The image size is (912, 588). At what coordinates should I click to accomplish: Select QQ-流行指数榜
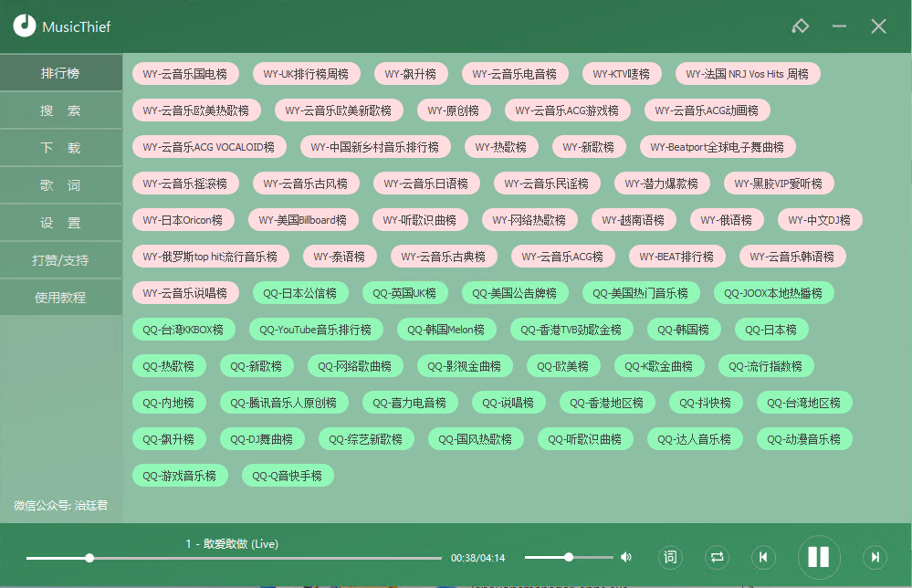click(x=765, y=366)
